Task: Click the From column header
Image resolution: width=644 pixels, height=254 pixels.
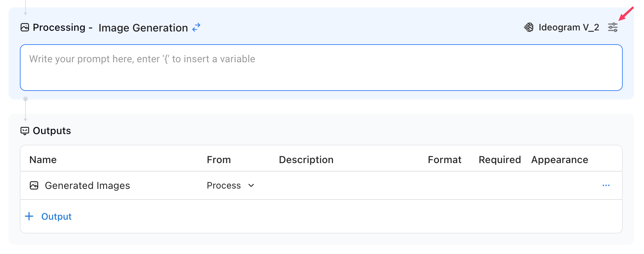Action: pyautogui.click(x=219, y=160)
